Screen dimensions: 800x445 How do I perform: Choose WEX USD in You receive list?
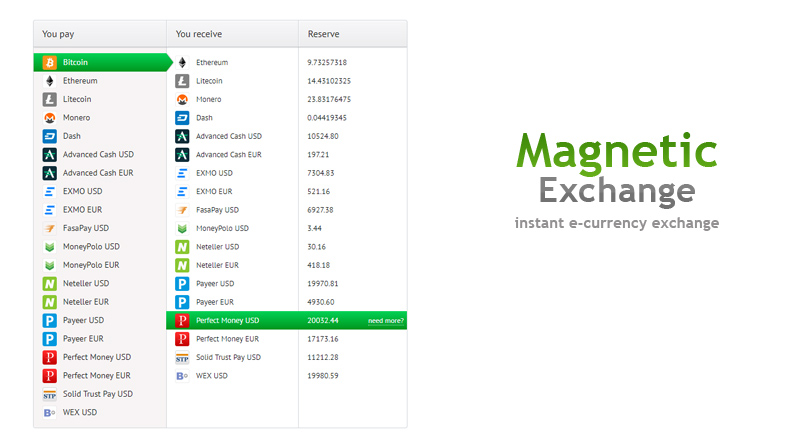click(212, 376)
